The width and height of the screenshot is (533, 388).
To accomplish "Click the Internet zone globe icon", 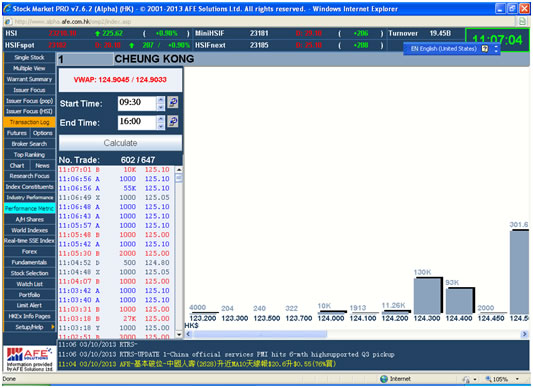I will 384,379.
